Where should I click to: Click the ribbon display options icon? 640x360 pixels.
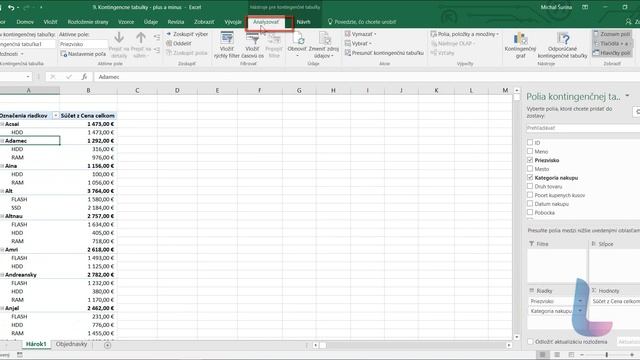(585, 7)
